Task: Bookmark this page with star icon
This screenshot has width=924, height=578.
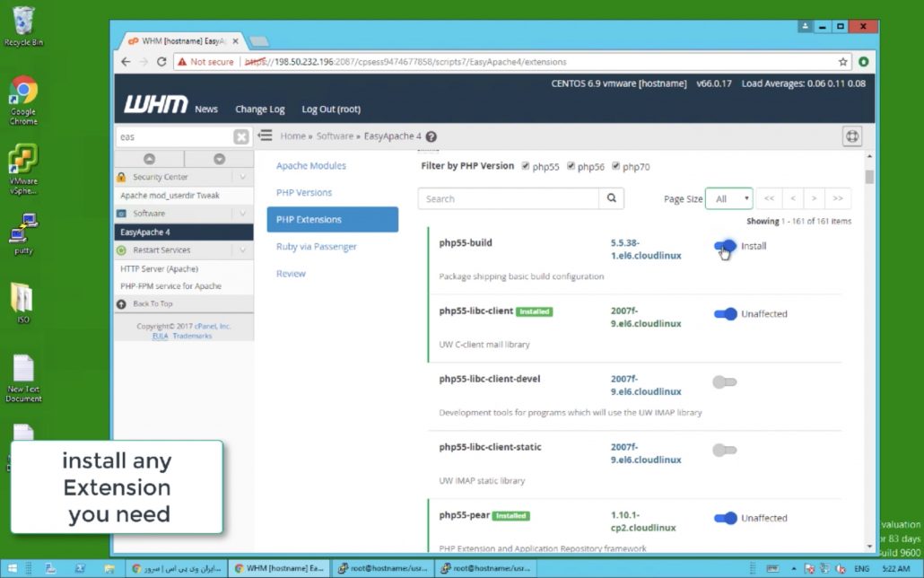Action: coord(842,62)
